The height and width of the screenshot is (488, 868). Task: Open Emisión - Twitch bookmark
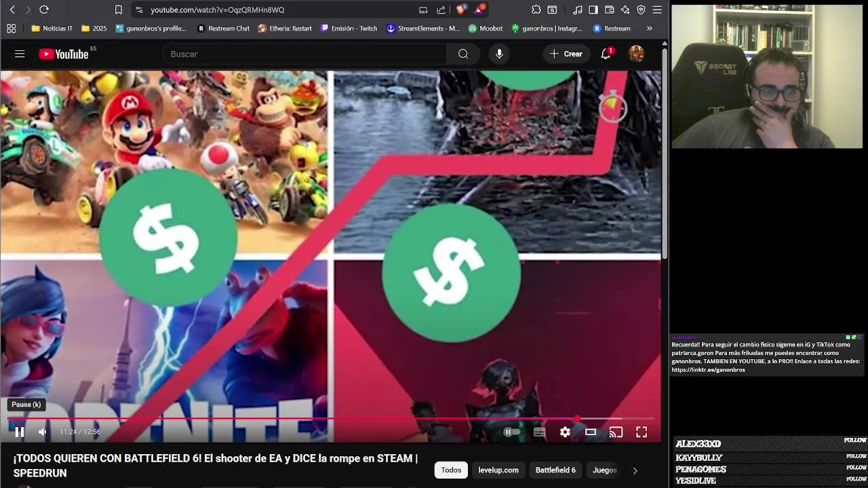tap(349, 28)
